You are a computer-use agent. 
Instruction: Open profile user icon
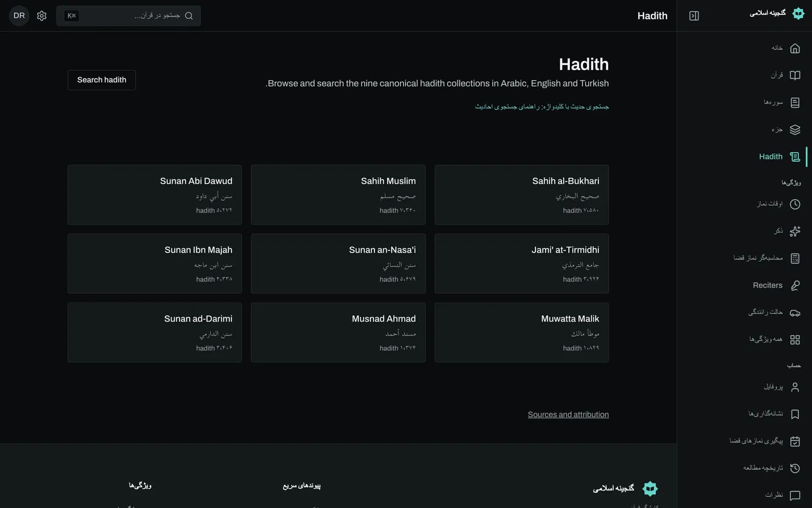point(795,387)
